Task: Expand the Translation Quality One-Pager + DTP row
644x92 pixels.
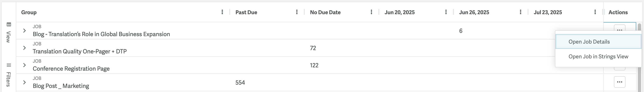Action: [x=24, y=48]
